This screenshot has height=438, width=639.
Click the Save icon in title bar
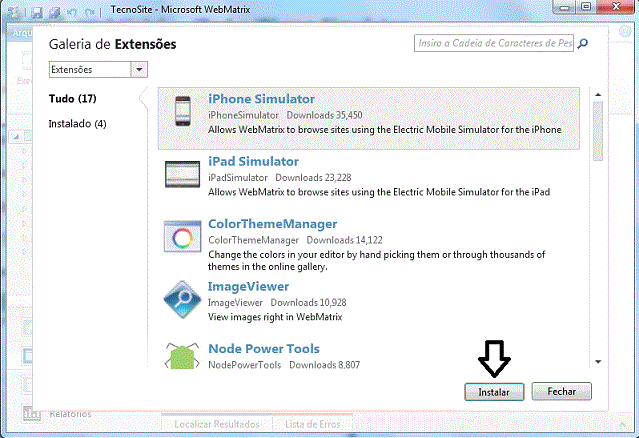pos(37,13)
